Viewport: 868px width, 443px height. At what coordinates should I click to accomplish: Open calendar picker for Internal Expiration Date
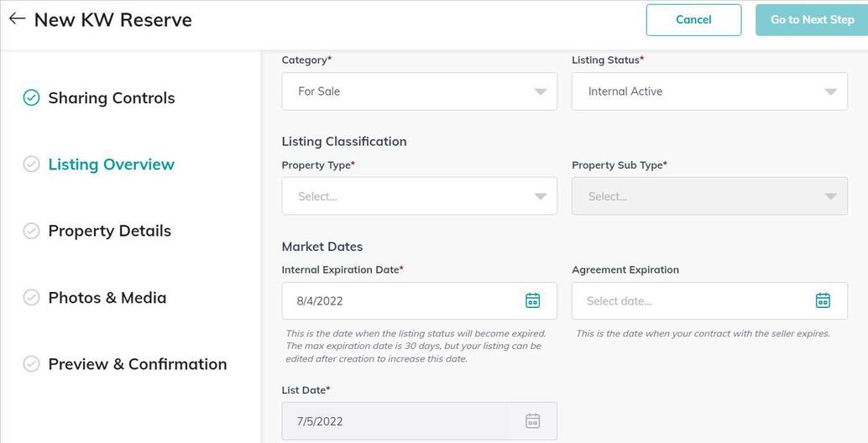pos(532,300)
